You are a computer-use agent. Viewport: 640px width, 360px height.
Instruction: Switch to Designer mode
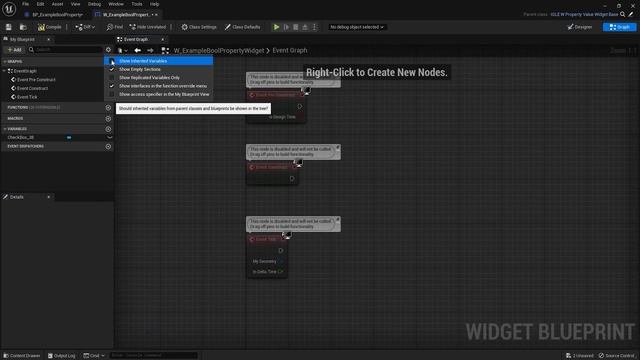[x=580, y=27]
